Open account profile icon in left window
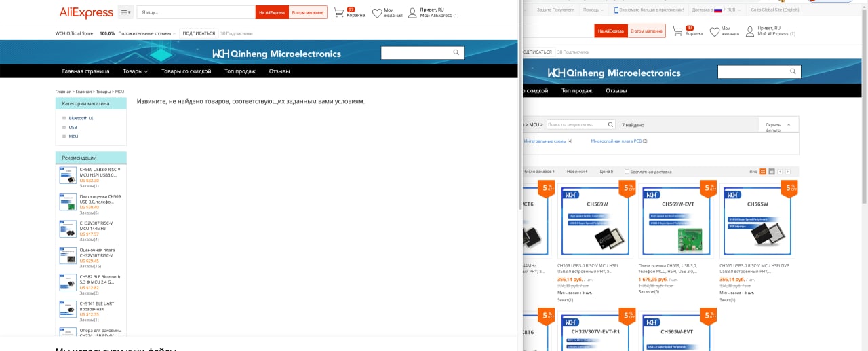 (x=412, y=13)
